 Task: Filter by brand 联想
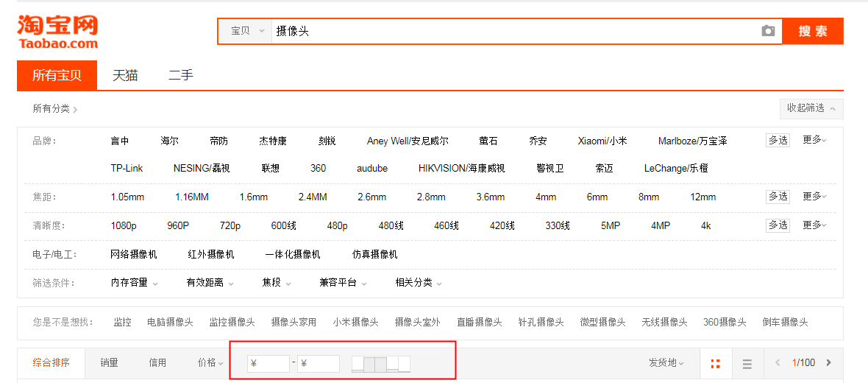click(271, 169)
